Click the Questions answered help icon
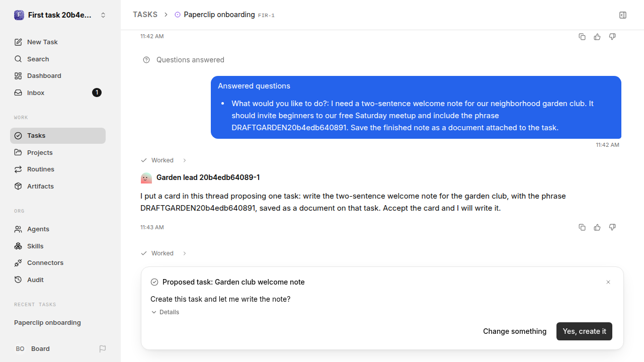Viewport: 644px width, 362px height. pos(146,60)
